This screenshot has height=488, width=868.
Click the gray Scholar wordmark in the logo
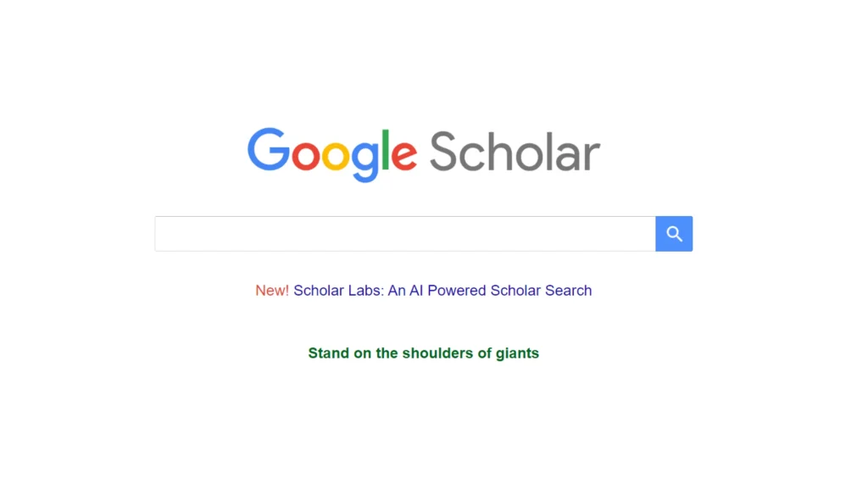coord(513,154)
